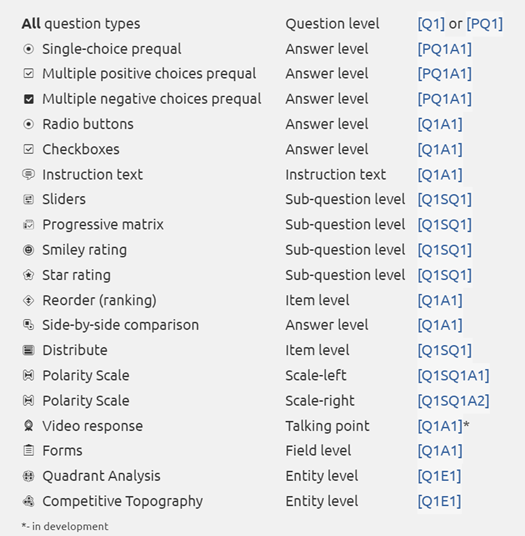Select the Smiley rating icon
Viewport: 525px width, 536px height.
(28, 250)
